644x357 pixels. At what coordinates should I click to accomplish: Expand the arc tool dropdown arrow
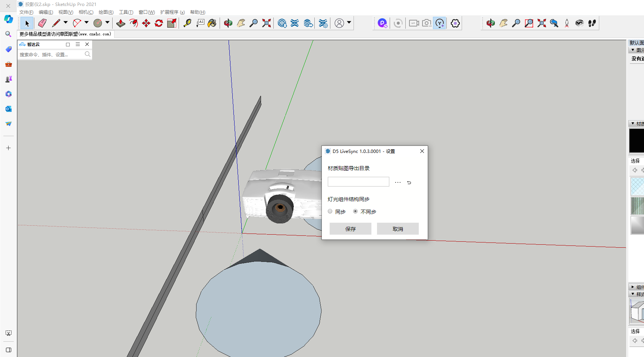pyautogui.click(x=87, y=22)
